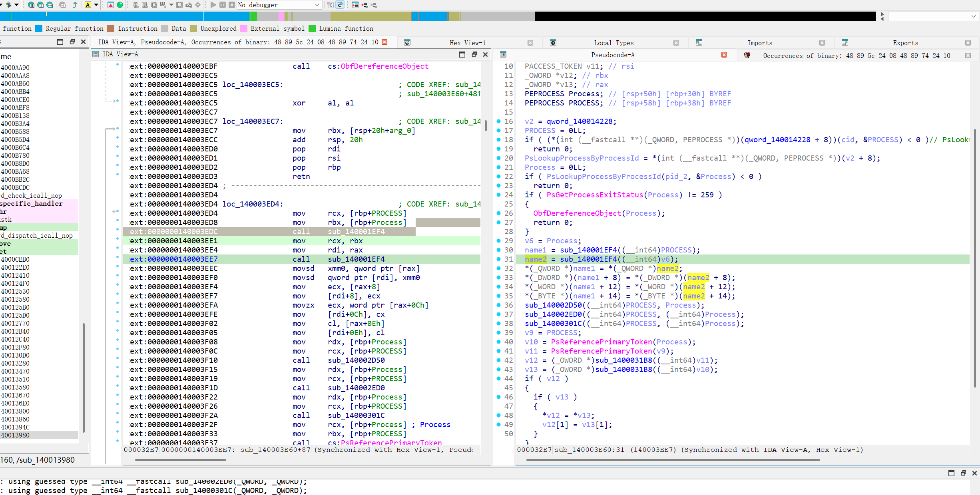Click PsReferencePrimaryToken on pseudocode line 40

[601, 342]
